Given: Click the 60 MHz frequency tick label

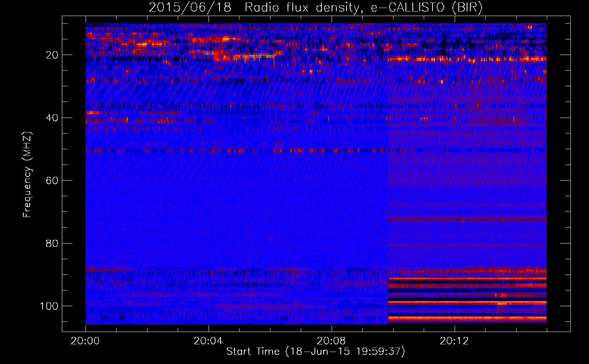Looking at the screenshot, I should (x=52, y=181).
